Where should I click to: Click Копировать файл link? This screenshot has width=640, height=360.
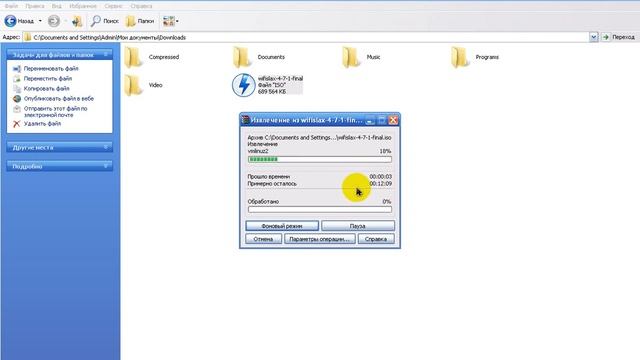pyautogui.click(x=47, y=89)
